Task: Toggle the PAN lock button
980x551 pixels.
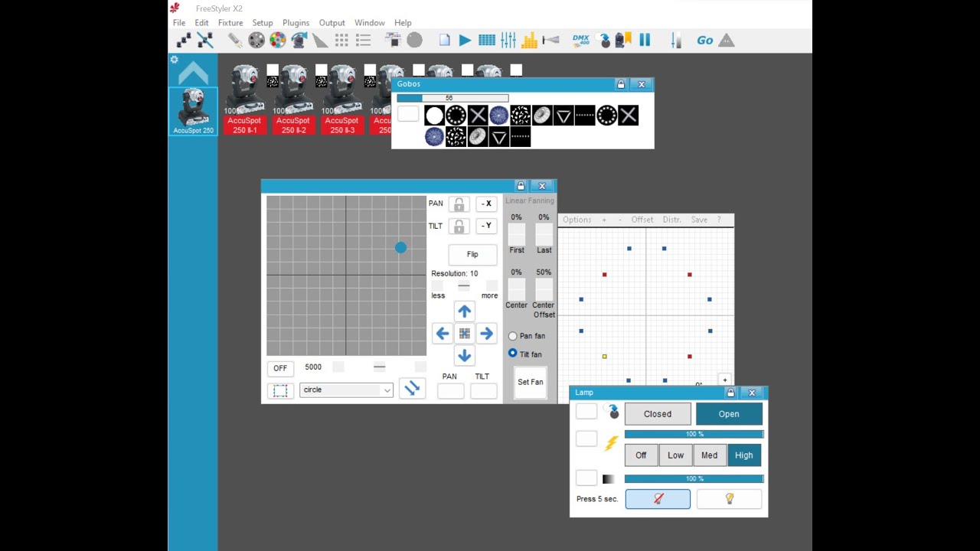Action: pyautogui.click(x=459, y=204)
